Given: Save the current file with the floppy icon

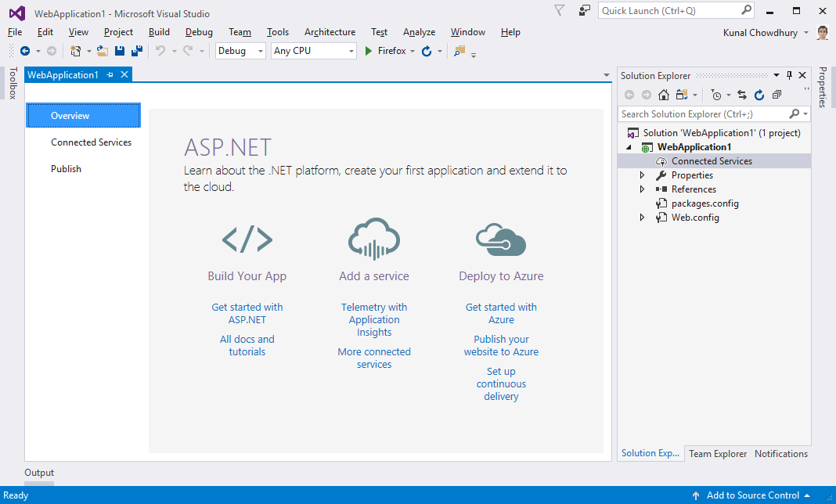Looking at the screenshot, I should click(120, 51).
